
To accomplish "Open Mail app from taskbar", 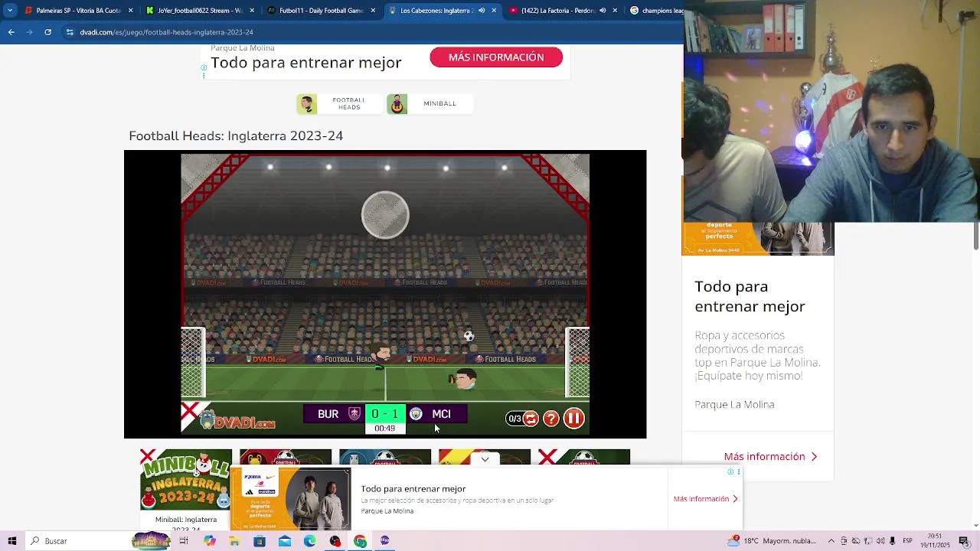I will [285, 541].
